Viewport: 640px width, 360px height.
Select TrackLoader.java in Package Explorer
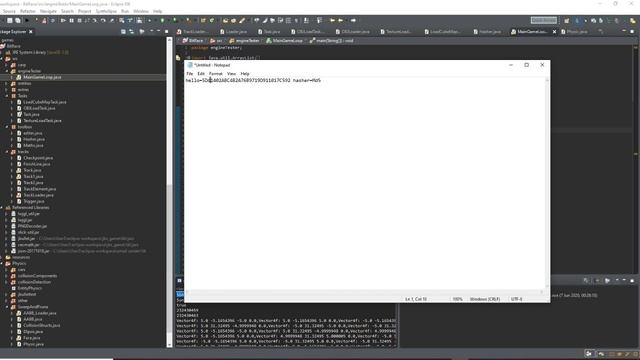point(38,195)
